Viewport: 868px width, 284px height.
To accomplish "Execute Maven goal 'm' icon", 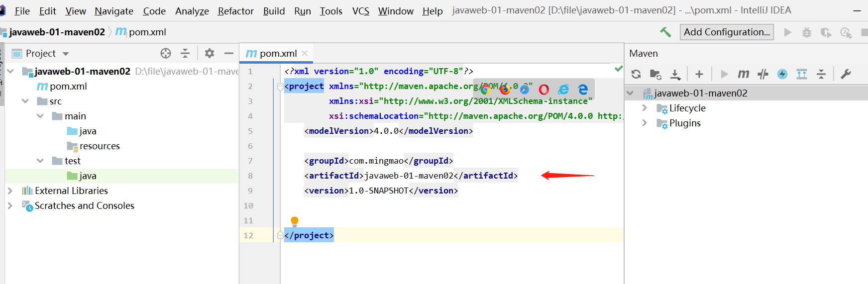I will 743,74.
